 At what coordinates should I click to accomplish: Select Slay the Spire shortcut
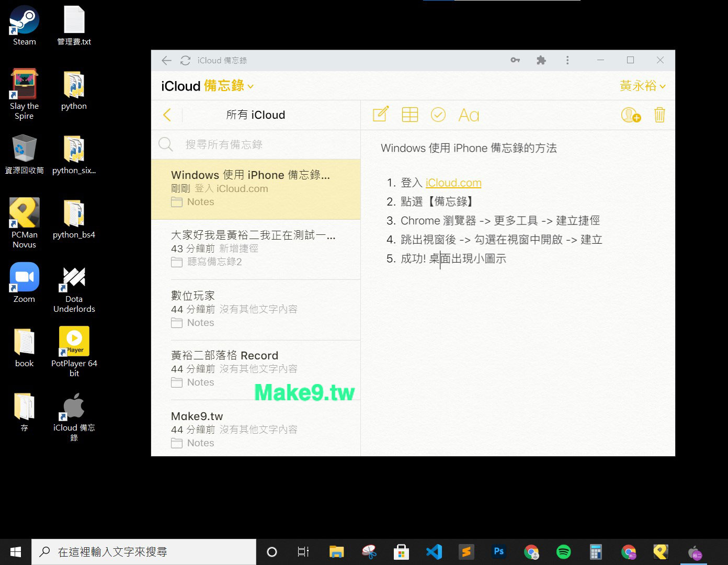25,95
